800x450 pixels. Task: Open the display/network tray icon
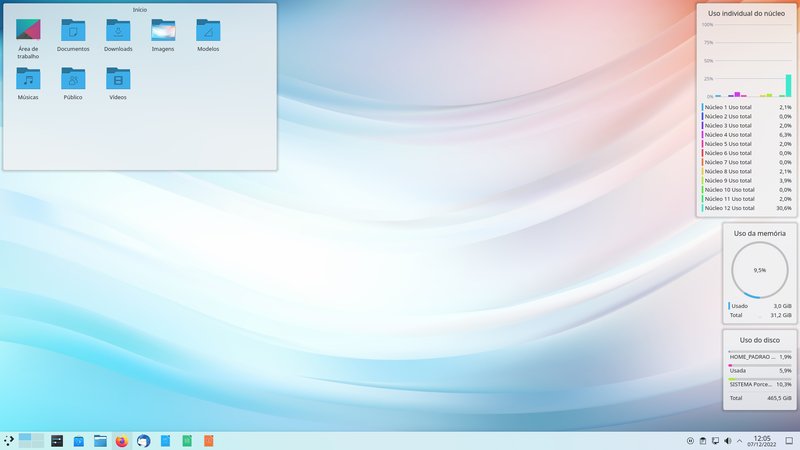715,441
